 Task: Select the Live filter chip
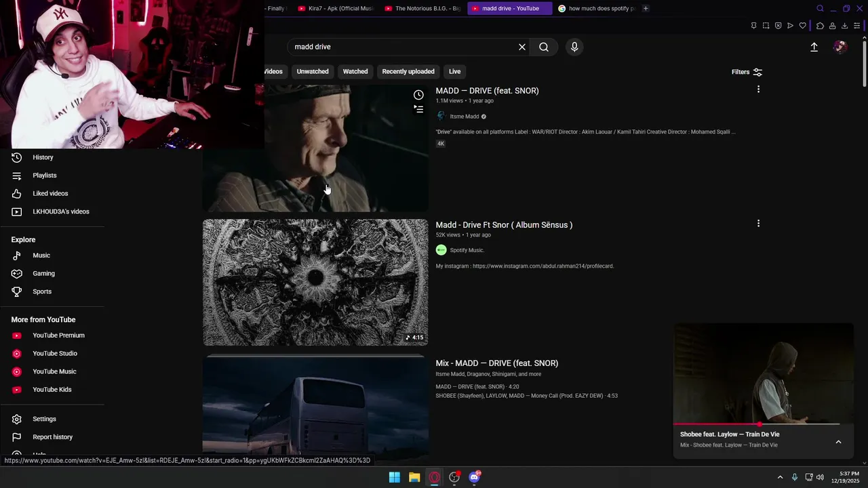coord(454,71)
